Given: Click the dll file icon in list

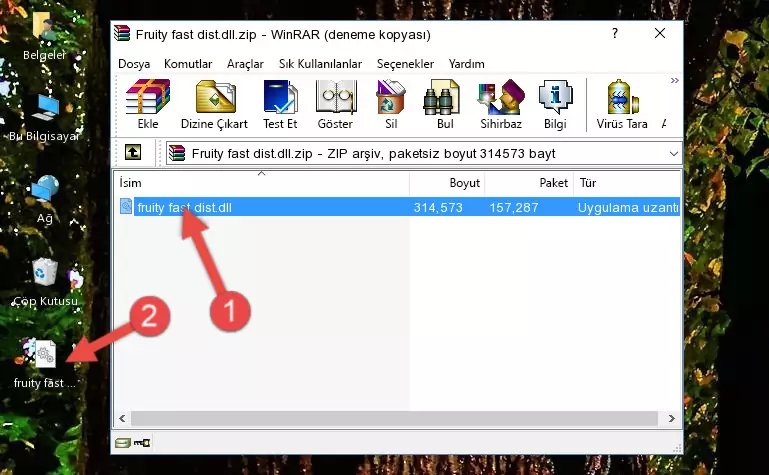Looking at the screenshot, I should 126,206.
